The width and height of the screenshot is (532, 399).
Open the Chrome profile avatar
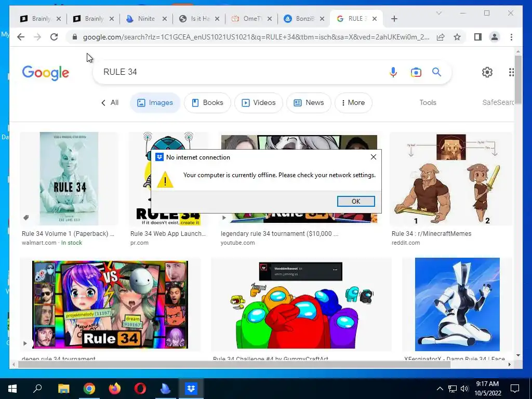(x=495, y=37)
